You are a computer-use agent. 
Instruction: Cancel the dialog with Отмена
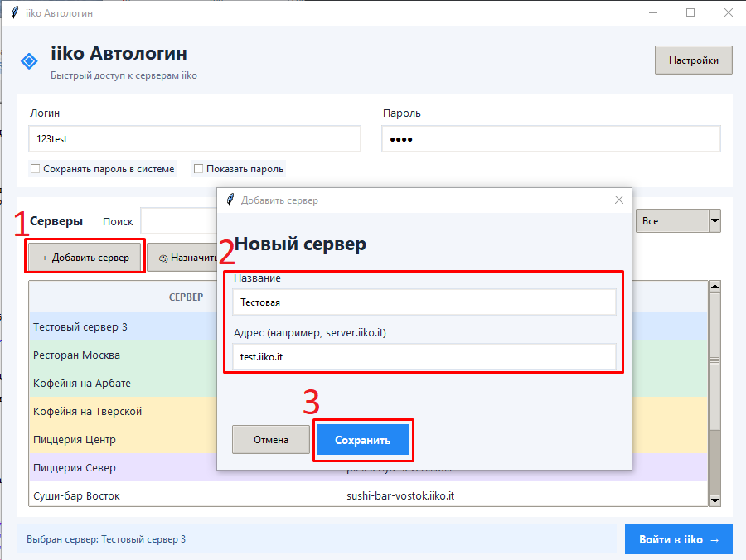pos(271,440)
